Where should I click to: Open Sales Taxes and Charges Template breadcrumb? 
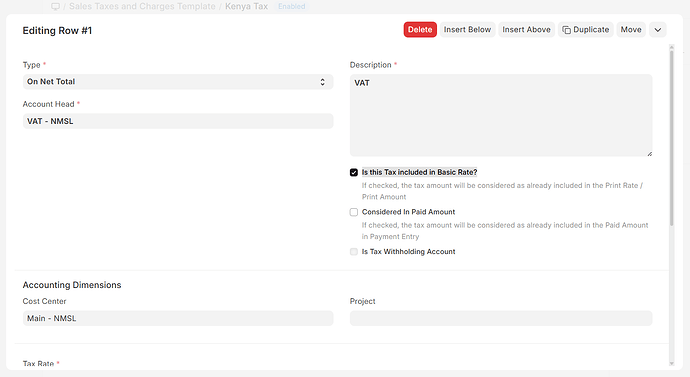point(142,6)
